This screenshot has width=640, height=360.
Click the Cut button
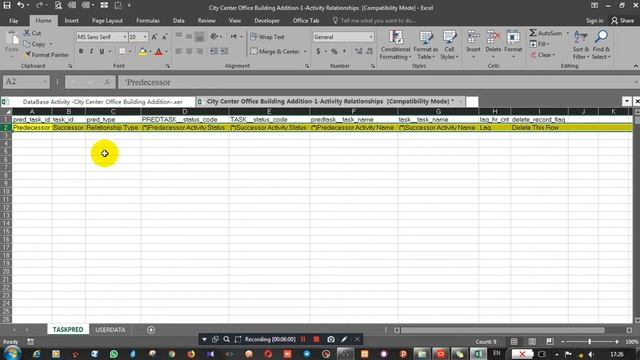[x=33, y=33]
